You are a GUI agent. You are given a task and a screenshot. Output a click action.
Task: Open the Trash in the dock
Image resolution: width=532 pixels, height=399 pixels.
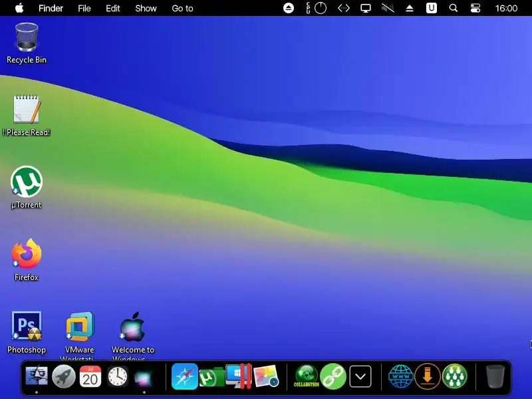[x=495, y=376]
